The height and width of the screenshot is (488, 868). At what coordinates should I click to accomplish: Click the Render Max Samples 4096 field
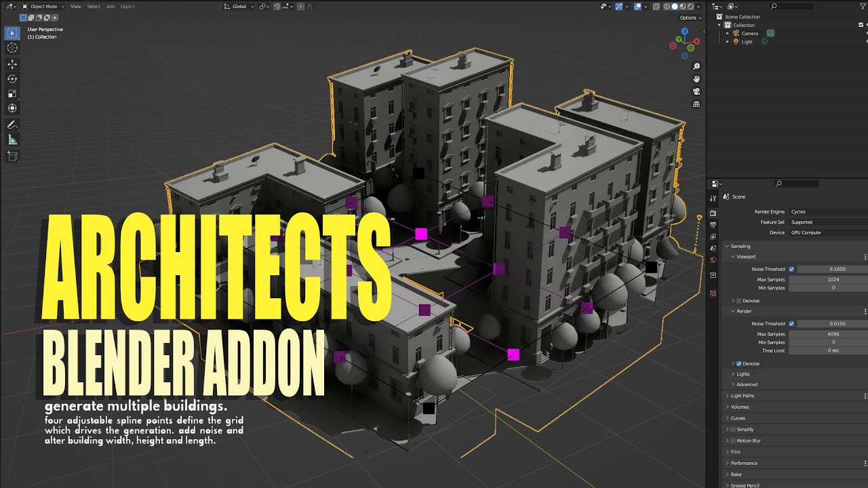pos(828,334)
